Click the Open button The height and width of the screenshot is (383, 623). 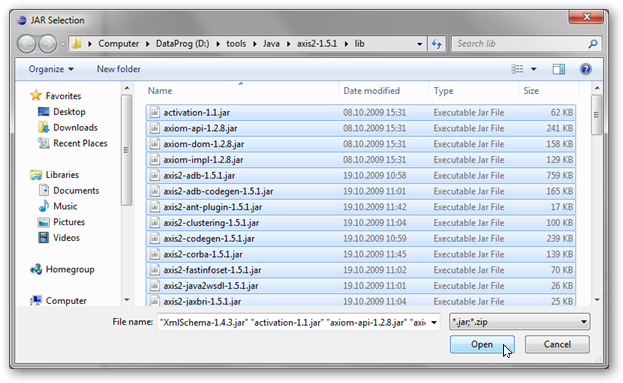[482, 344]
